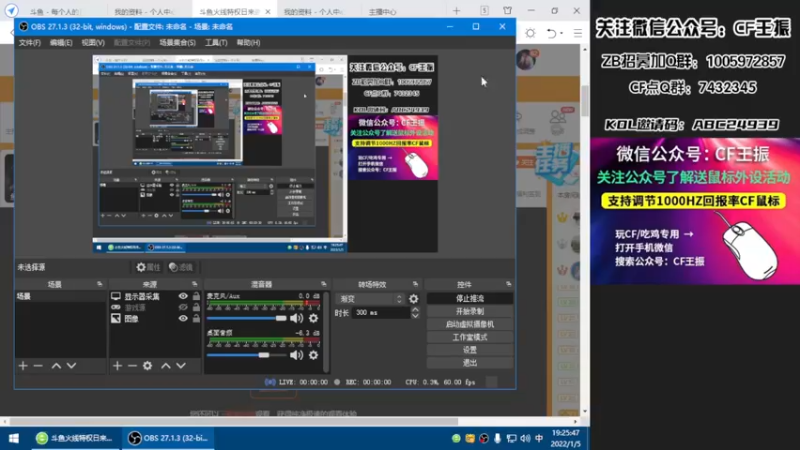
Task: Select the 场景 item in scenes list
Action: pyautogui.click(x=60, y=296)
